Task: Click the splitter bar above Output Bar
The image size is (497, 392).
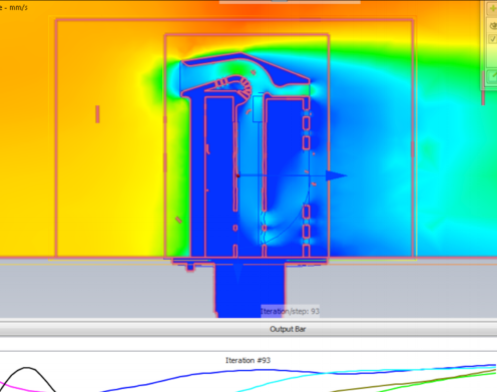Action: (x=248, y=320)
